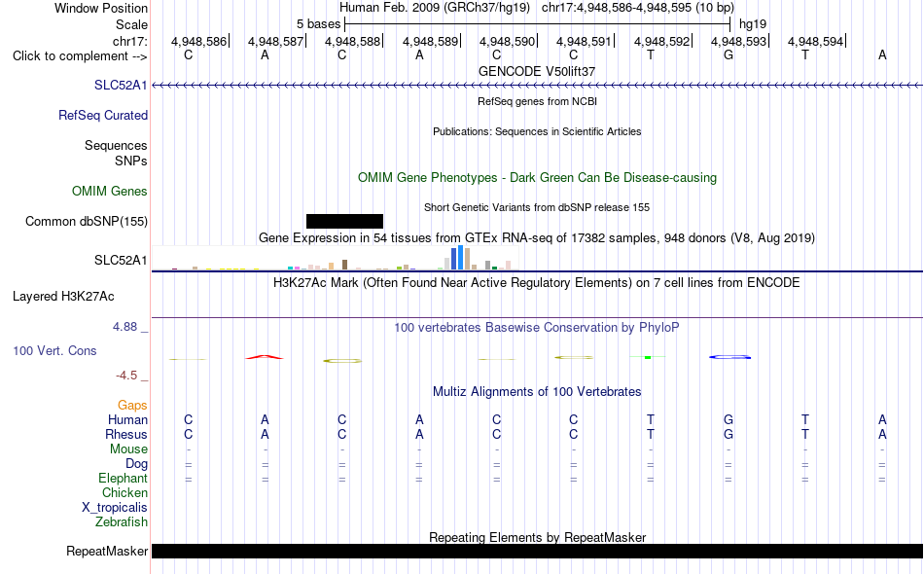Click the Elephant species label
Image resolution: width=924 pixels, height=574 pixels.
124,479
